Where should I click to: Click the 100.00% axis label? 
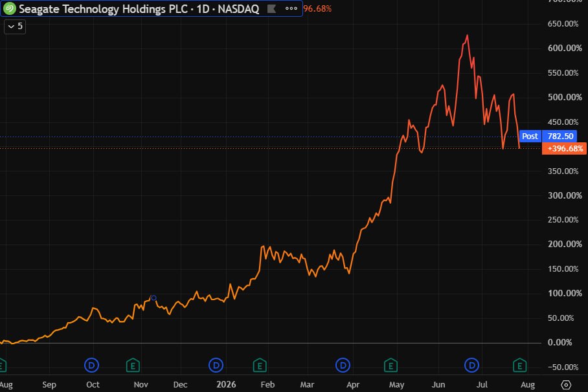pyautogui.click(x=565, y=293)
